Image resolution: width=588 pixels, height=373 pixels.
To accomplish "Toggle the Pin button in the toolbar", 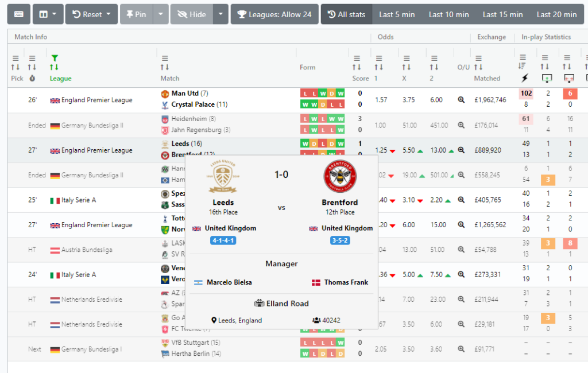I will [136, 14].
